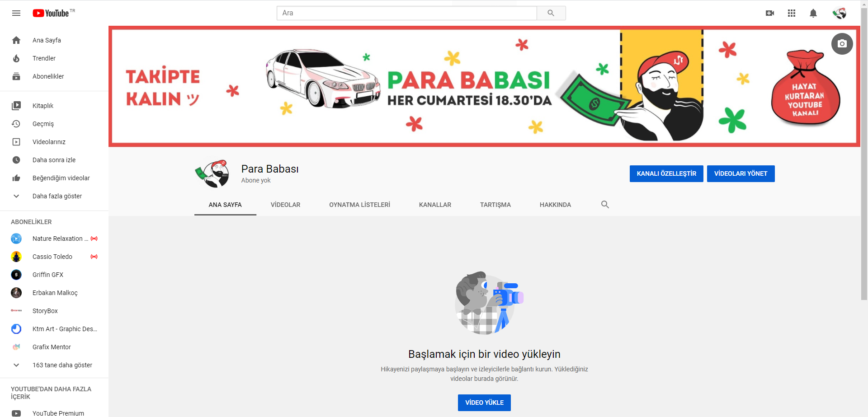The image size is (868, 417).
Task: Click the VİDEO YÜKLE button
Action: [x=484, y=403]
